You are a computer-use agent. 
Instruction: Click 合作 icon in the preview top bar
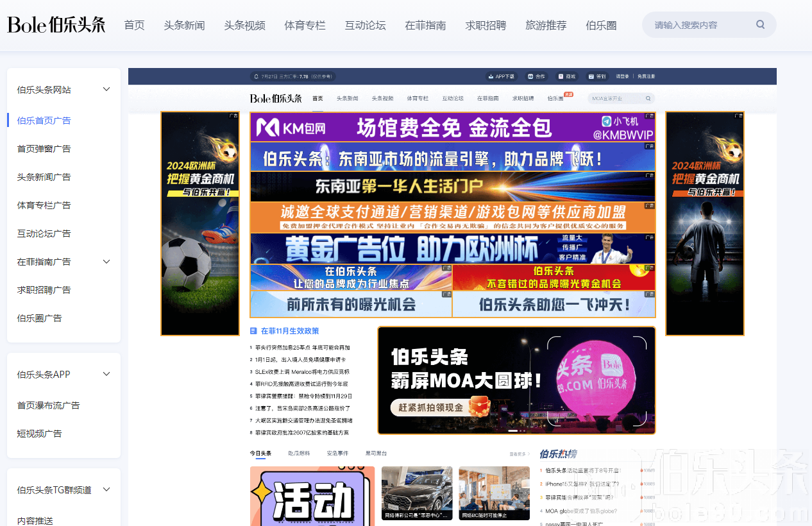(537, 76)
